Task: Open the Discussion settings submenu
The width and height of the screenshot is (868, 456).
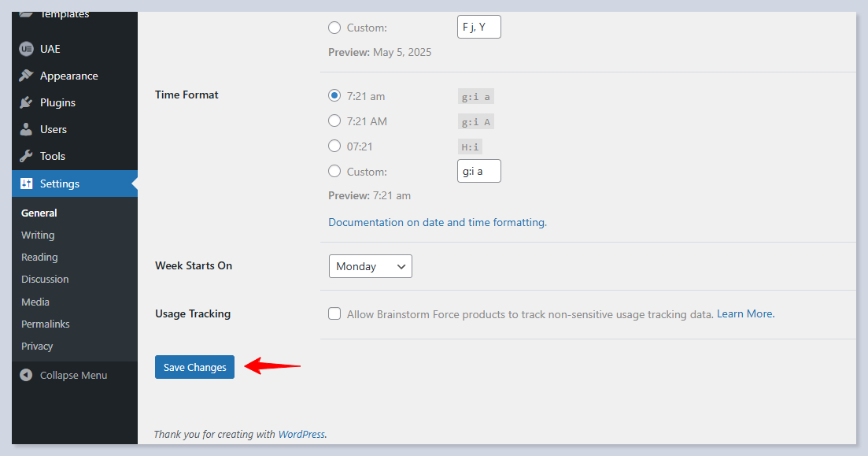Action: pos(45,279)
